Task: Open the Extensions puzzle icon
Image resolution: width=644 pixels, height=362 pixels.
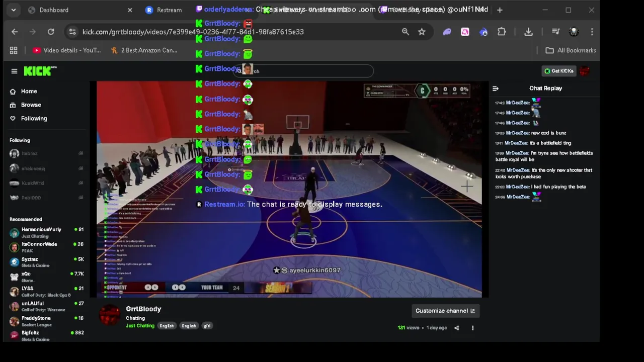Action: click(502, 32)
